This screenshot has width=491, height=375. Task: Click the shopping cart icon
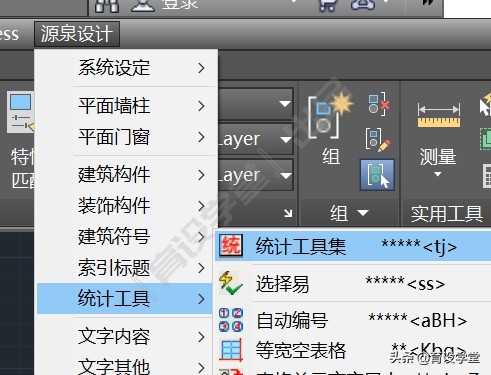coord(328,5)
